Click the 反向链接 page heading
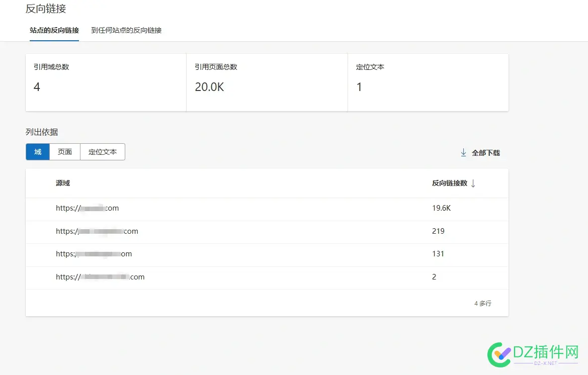This screenshot has height=375, width=588. (x=46, y=9)
